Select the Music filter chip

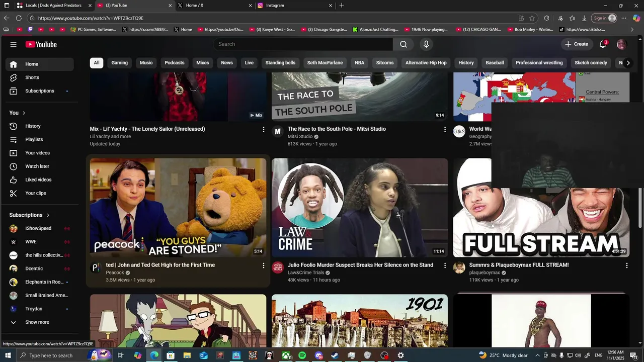[146, 63]
